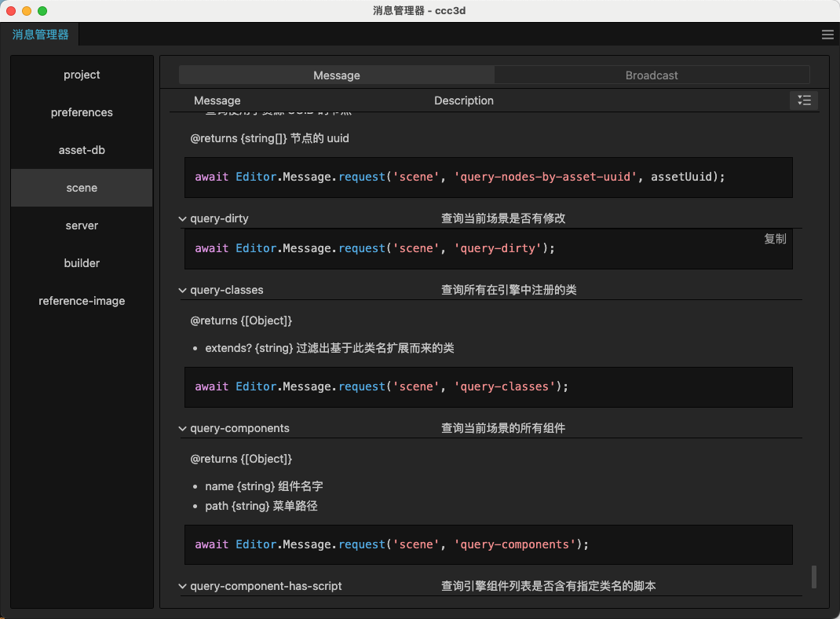The height and width of the screenshot is (619, 840).
Task: Open asset-db message list
Action: 82,150
